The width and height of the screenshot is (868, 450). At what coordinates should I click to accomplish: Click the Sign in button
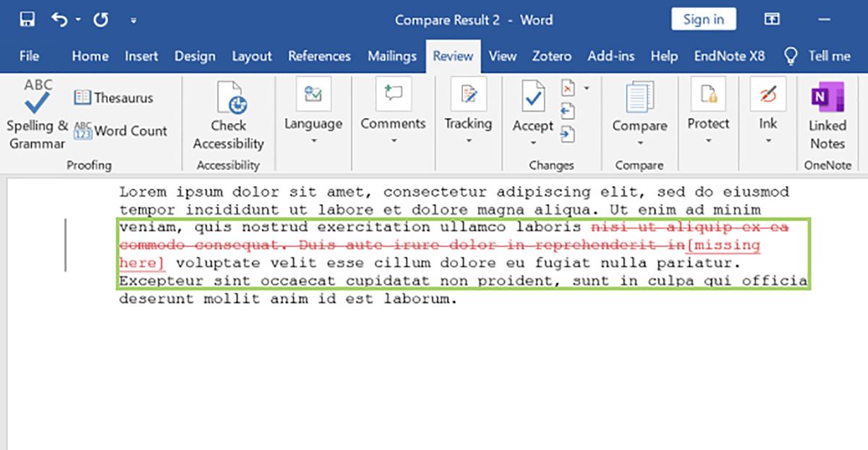(x=703, y=20)
